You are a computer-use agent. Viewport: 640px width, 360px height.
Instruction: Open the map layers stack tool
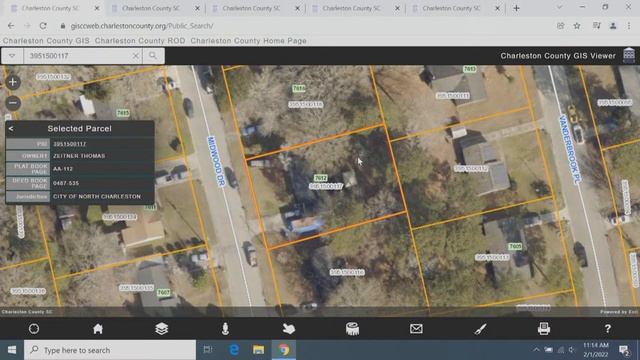pos(162,329)
